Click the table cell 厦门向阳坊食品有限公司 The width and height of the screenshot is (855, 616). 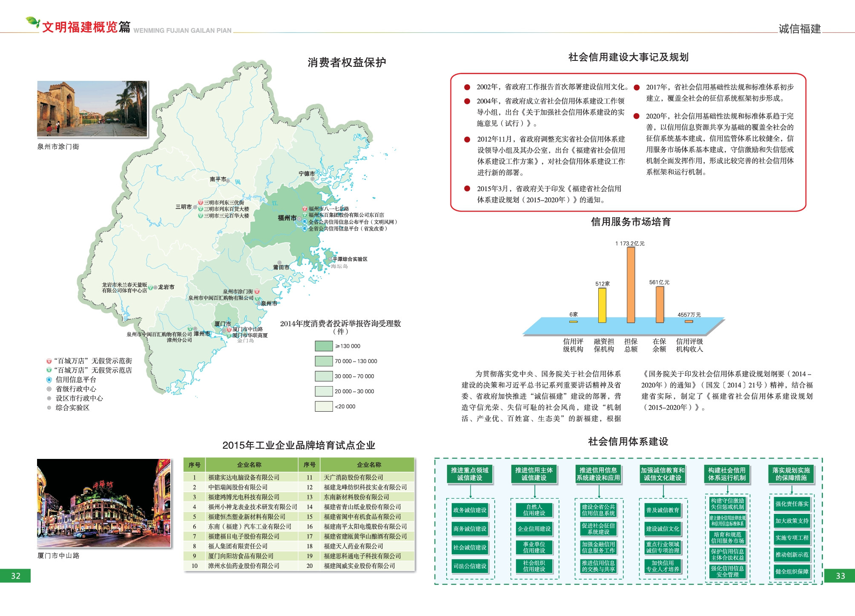click(x=252, y=556)
